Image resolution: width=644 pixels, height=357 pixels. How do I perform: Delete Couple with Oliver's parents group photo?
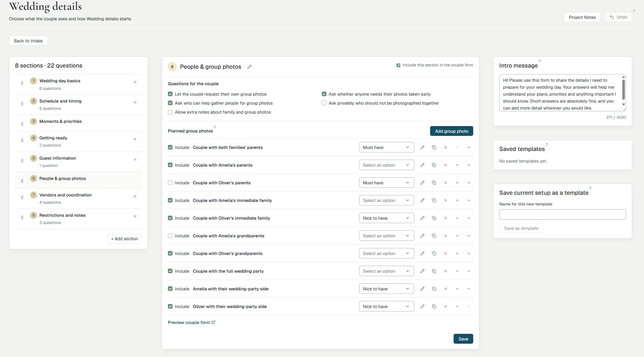[445, 183]
